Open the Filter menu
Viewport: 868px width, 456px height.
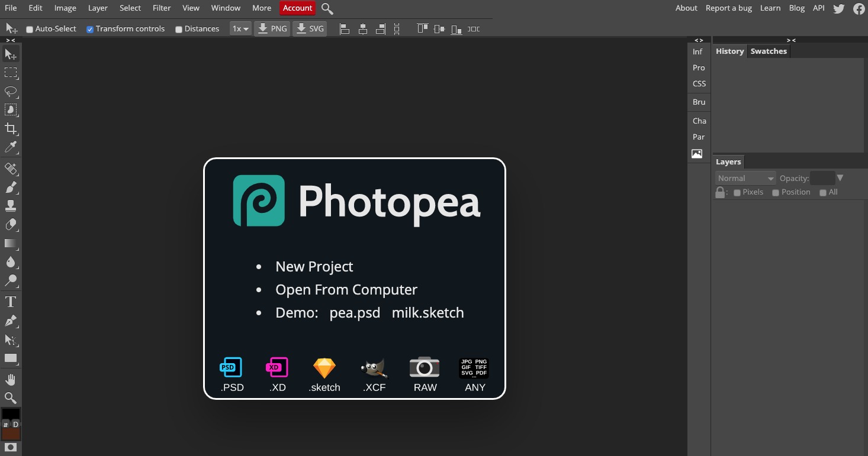[162, 8]
